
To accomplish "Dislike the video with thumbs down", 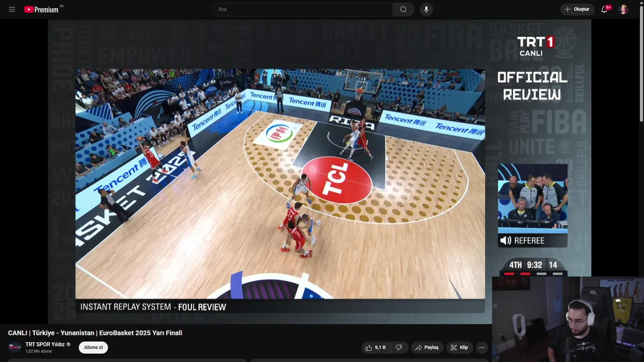I will coord(398,347).
